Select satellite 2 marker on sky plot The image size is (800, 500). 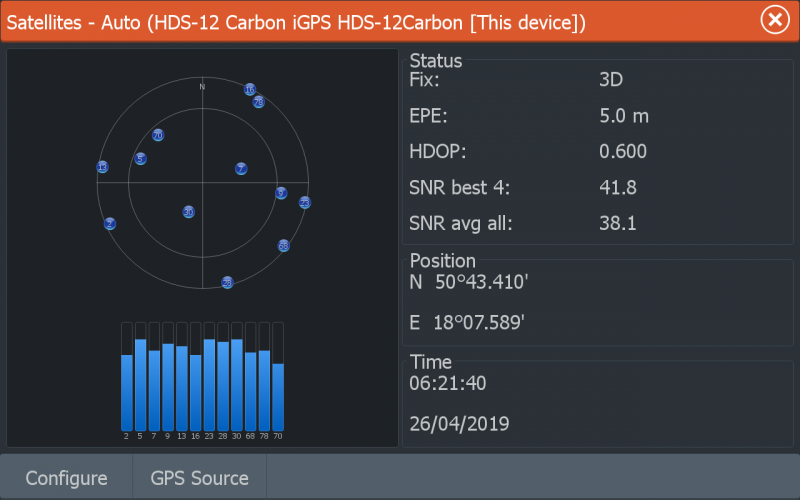point(110,224)
